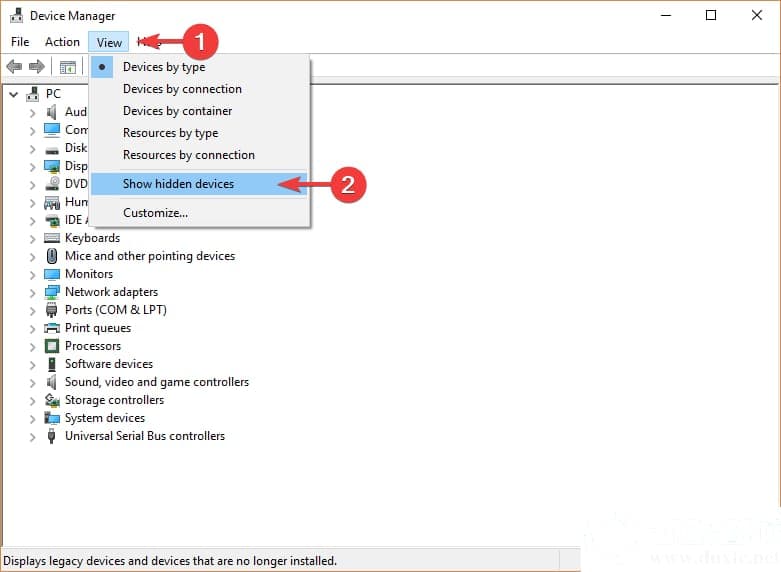The height and width of the screenshot is (572, 781).
Task: Expand the Network adapters chevron
Action: click(x=32, y=292)
